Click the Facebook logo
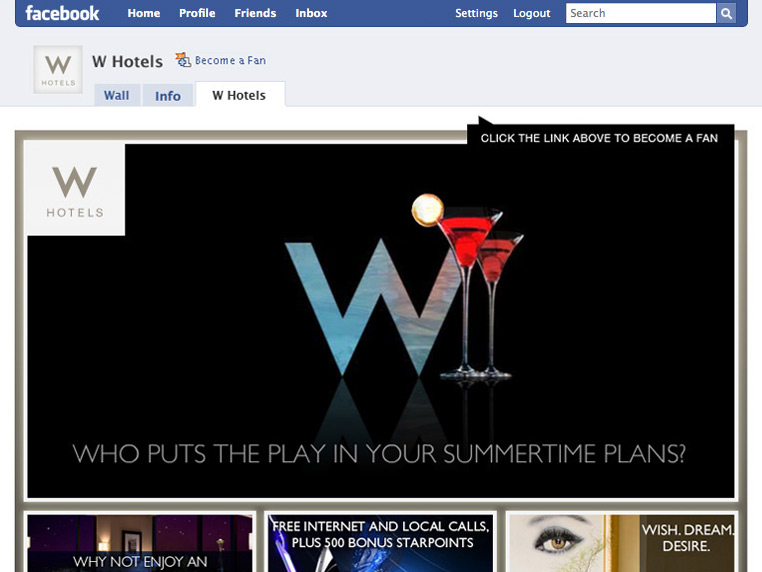This screenshot has height=572, width=762. (x=62, y=13)
